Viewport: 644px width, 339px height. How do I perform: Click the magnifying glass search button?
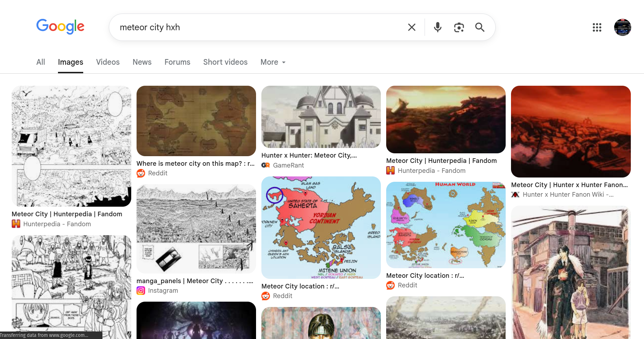click(480, 27)
